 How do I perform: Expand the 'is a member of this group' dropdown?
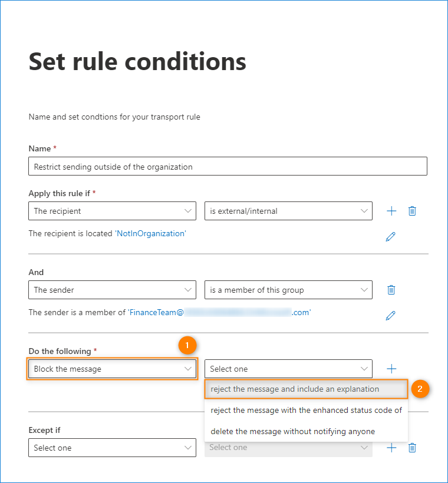288,290
